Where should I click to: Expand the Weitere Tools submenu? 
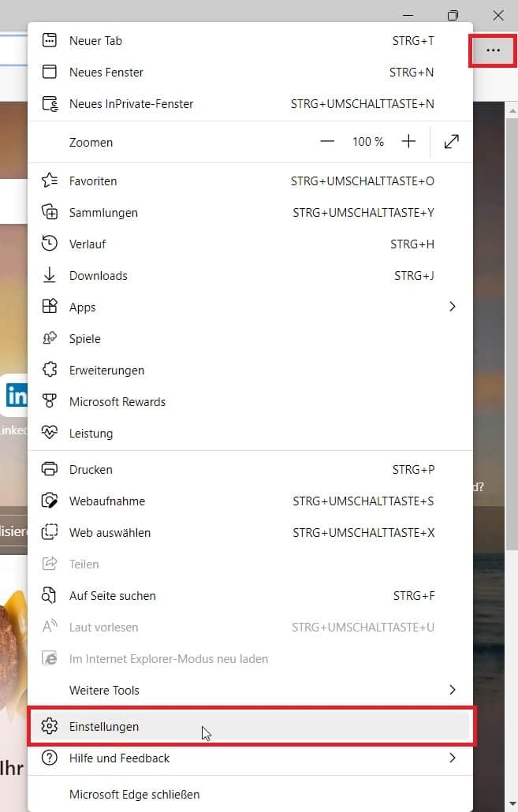[452, 690]
